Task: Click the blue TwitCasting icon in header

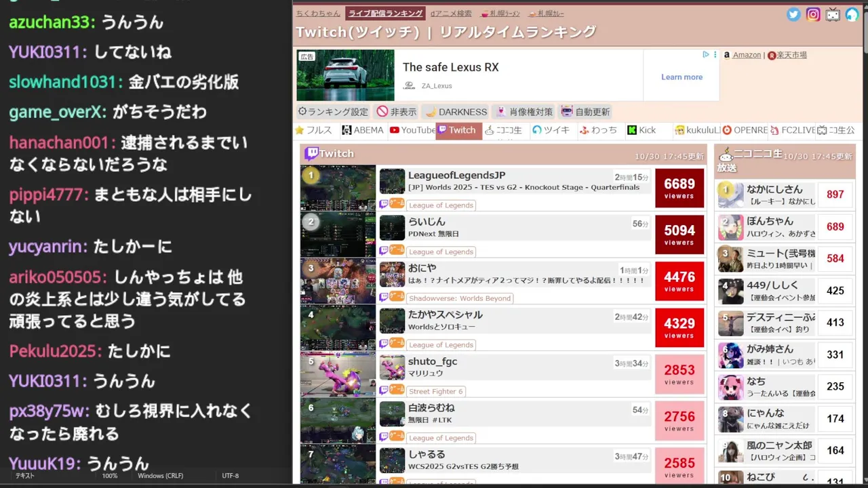Action: pyautogui.click(x=852, y=14)
